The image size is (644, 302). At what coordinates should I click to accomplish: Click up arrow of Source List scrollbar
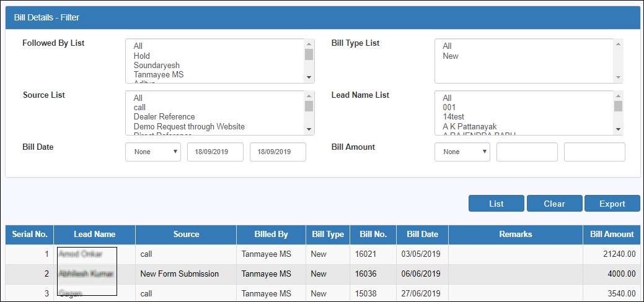pos(309,95)
